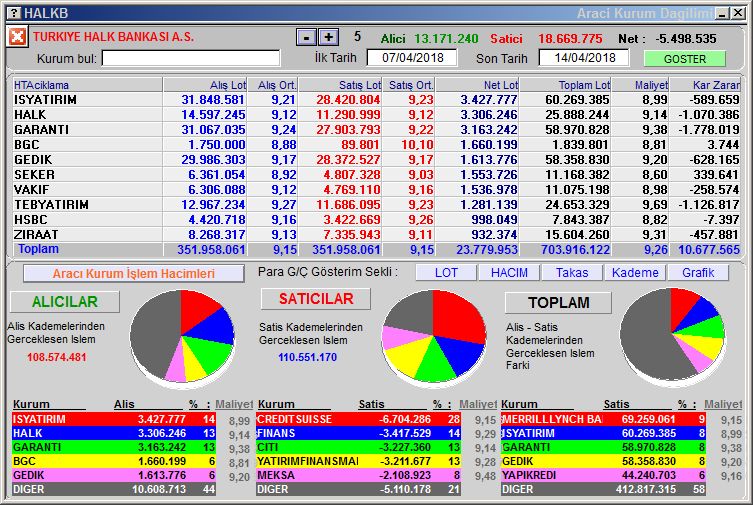The height and width of the screenshot is (505, 753).
Task: Switch display to LOT
Action: click(446, 273)
